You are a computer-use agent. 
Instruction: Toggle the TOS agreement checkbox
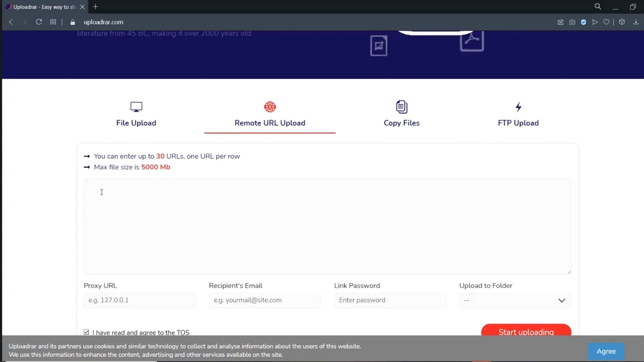point(87,332)
